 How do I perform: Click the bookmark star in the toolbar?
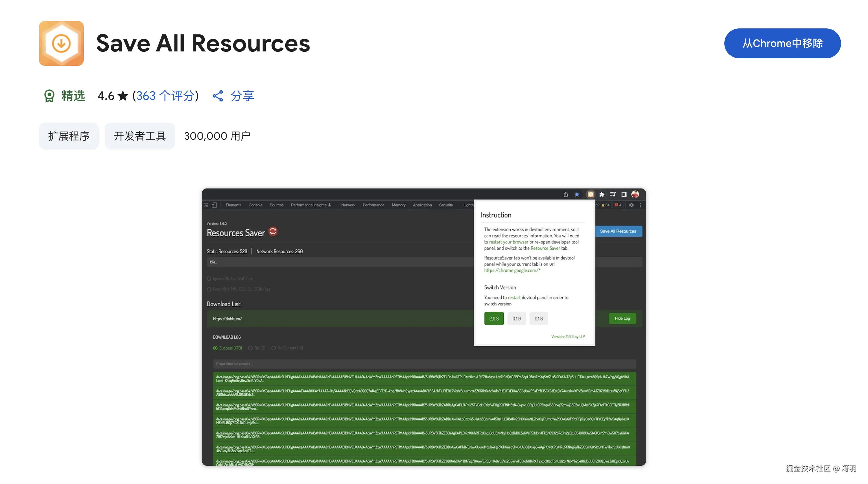(576, 194)
